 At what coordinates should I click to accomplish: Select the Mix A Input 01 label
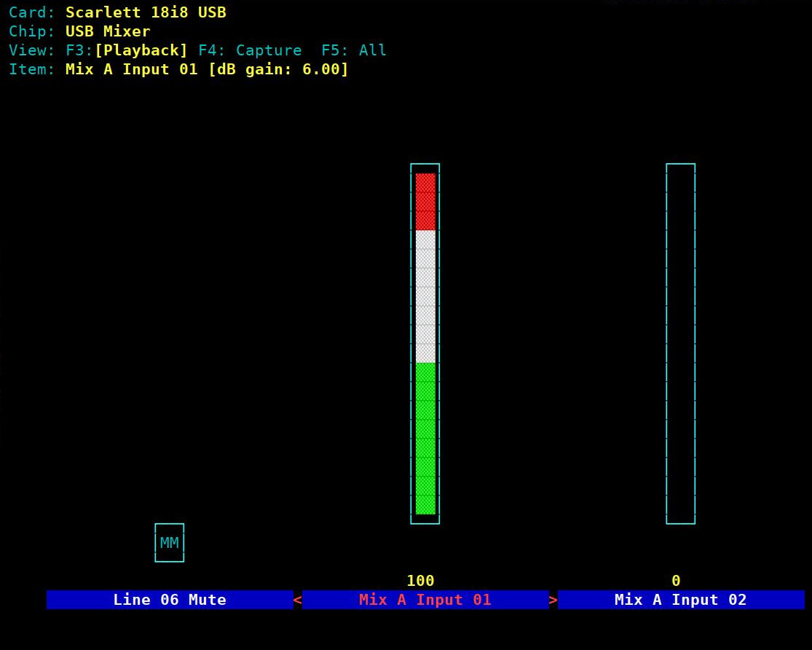click(x=425, y=600)
